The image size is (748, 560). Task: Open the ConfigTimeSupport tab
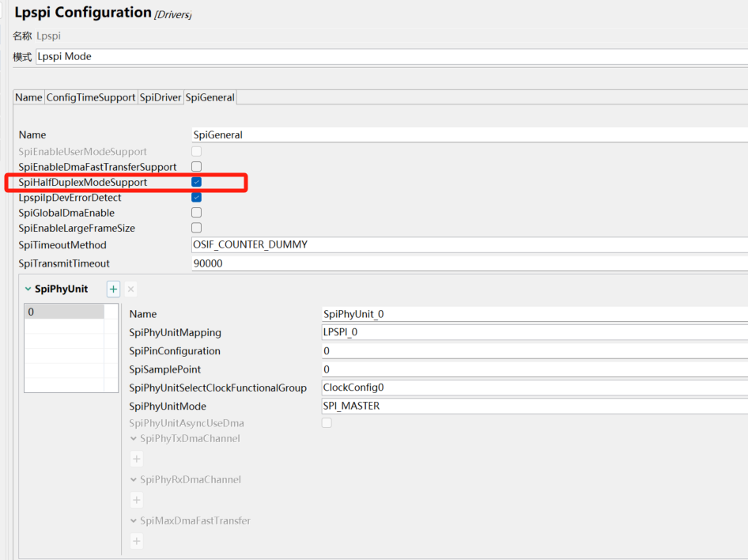coord(91,97)
